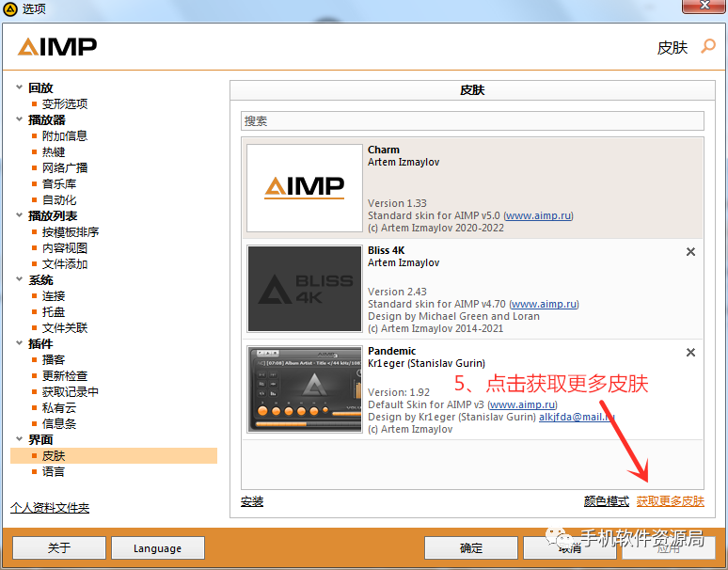This screenshot has width=728, height=570.
Task: Select the Bliss 4K skin thumbnail
Action: click(x=305, y=288)
